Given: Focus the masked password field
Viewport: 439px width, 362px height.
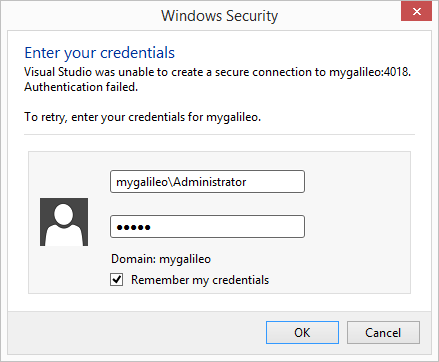Looking at the screenshot, I should click(x=207, y=227).
